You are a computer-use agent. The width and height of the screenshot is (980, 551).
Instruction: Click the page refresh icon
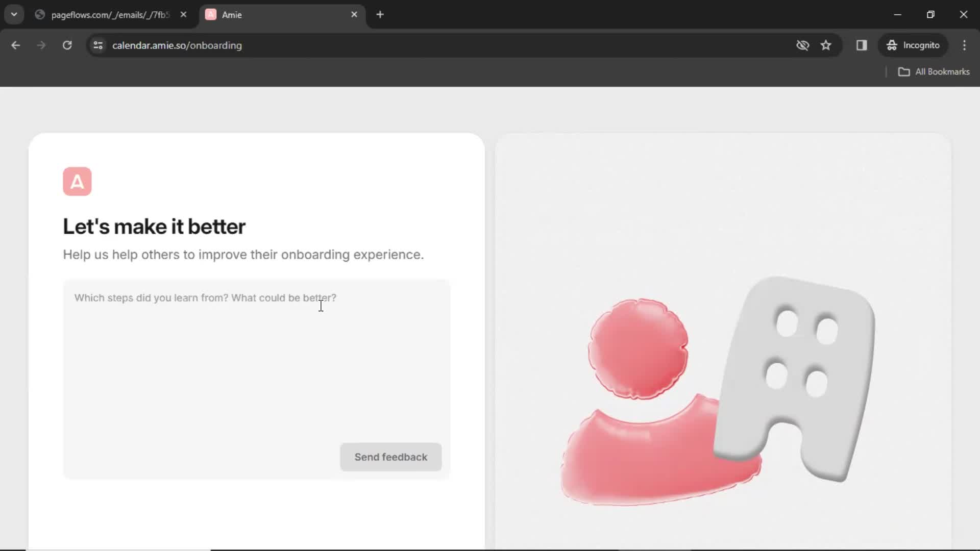67,45
